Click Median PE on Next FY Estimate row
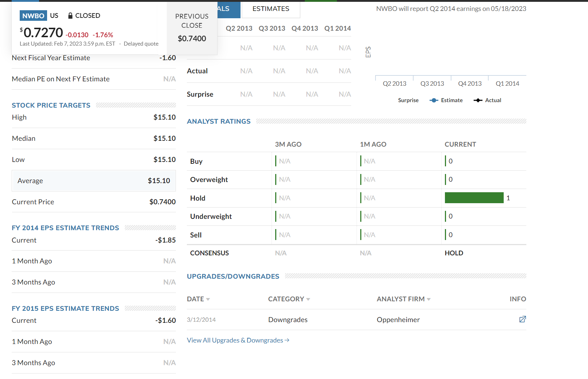This screenshot has height=379, width=588. point(94,79)
